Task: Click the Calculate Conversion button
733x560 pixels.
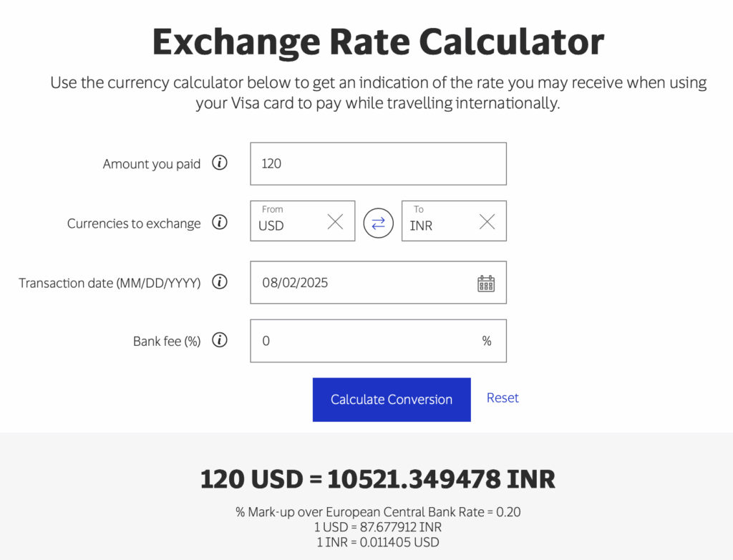Action: [x=391, y=400]
